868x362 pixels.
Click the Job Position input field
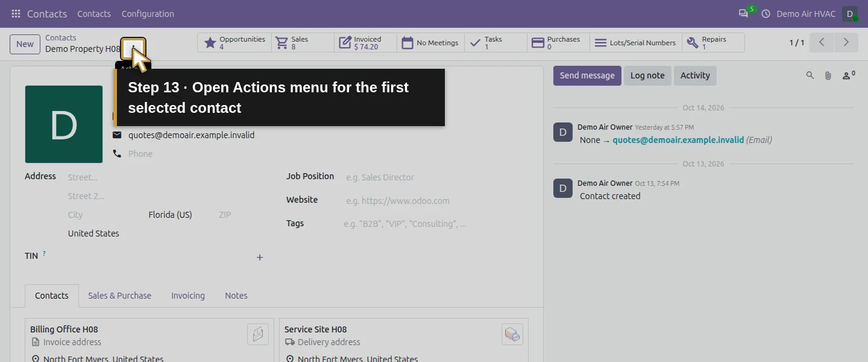click(436, 177)
